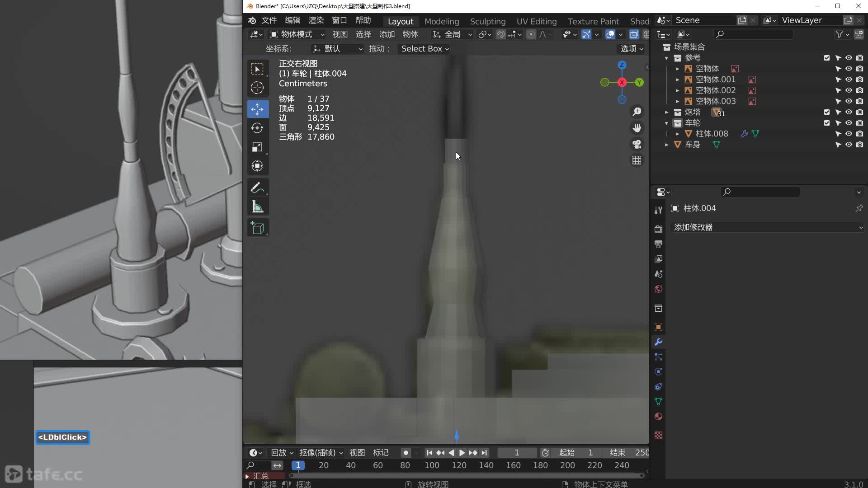Viewport: 868px width, 488px height.
Task: Toggle camera view button in viewport
Action: pyautogui.click(x=637, y=144)
